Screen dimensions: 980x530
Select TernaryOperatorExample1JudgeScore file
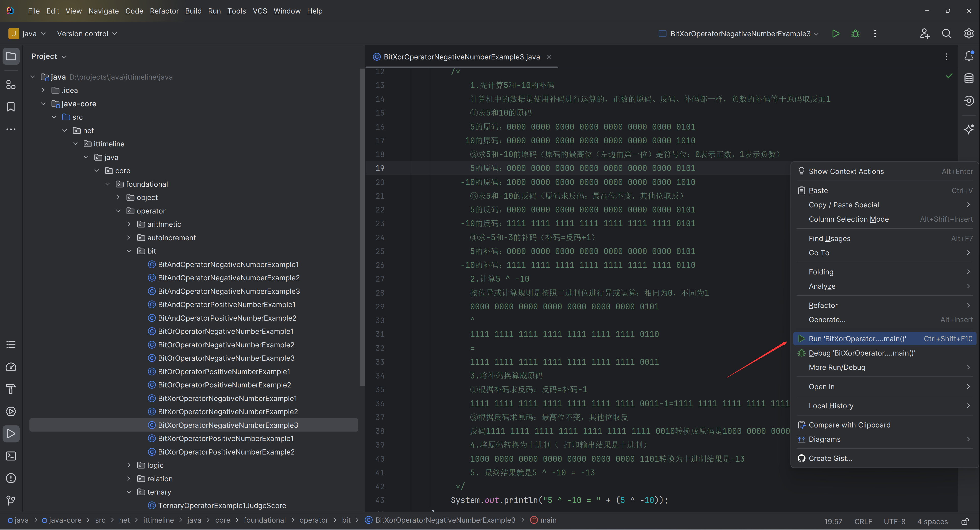pyautogui.click(x=222, y=505)
